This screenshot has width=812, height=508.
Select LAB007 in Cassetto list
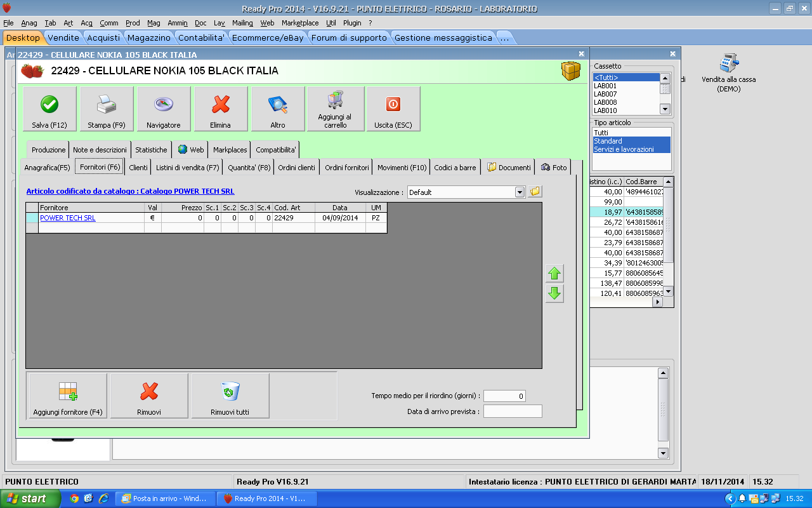(625, 94)
